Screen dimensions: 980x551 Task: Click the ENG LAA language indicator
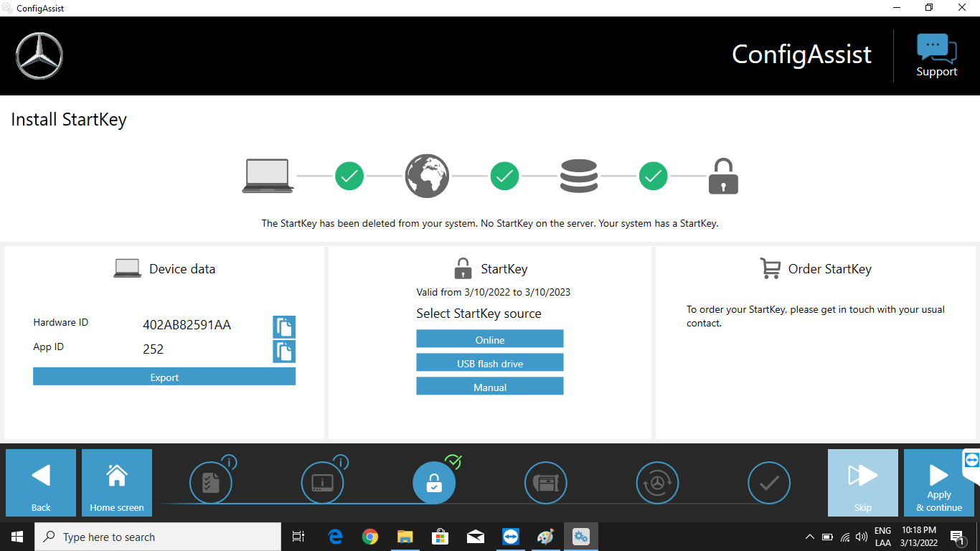(x=883, y=537)
